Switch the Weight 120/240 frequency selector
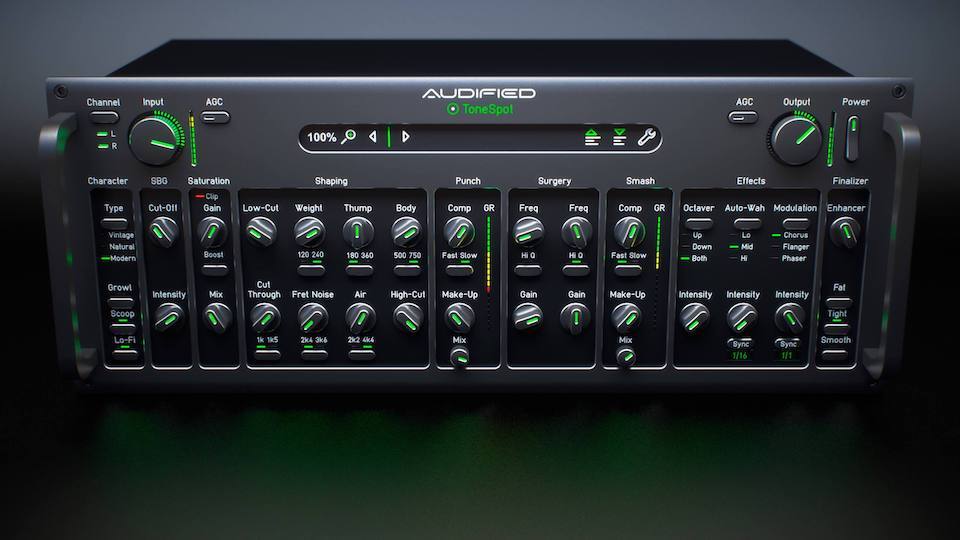The width and height of the screenshot is (960, 540). [x=311, y=269]
